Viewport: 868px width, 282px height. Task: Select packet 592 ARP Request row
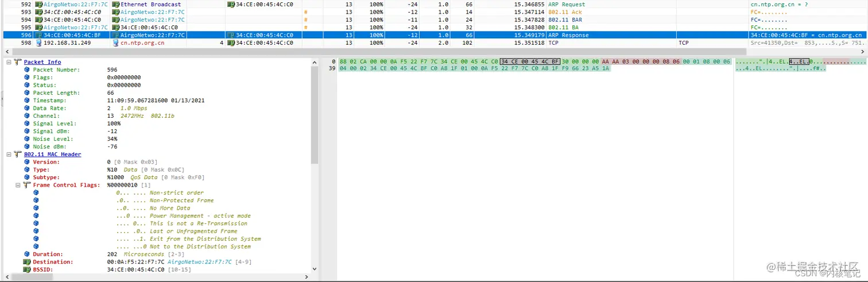pos(434,4)
